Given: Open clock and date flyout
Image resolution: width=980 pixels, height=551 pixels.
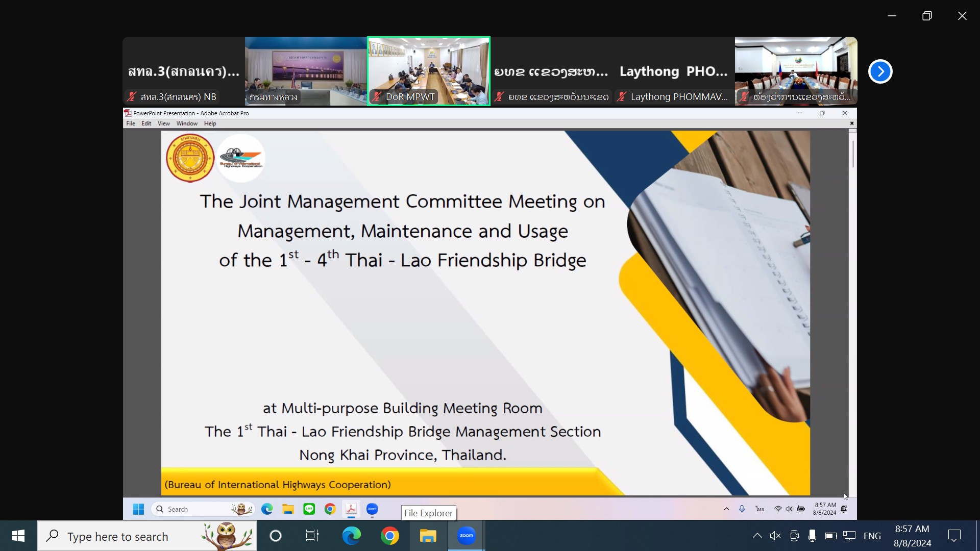Looking at the screenshot, I should (912, 536).
